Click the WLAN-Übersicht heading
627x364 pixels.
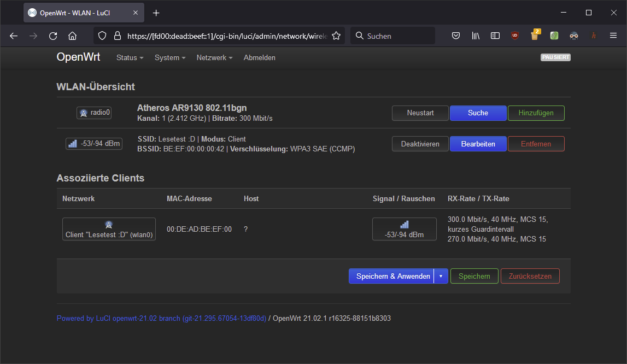click(x=96, y=87)
